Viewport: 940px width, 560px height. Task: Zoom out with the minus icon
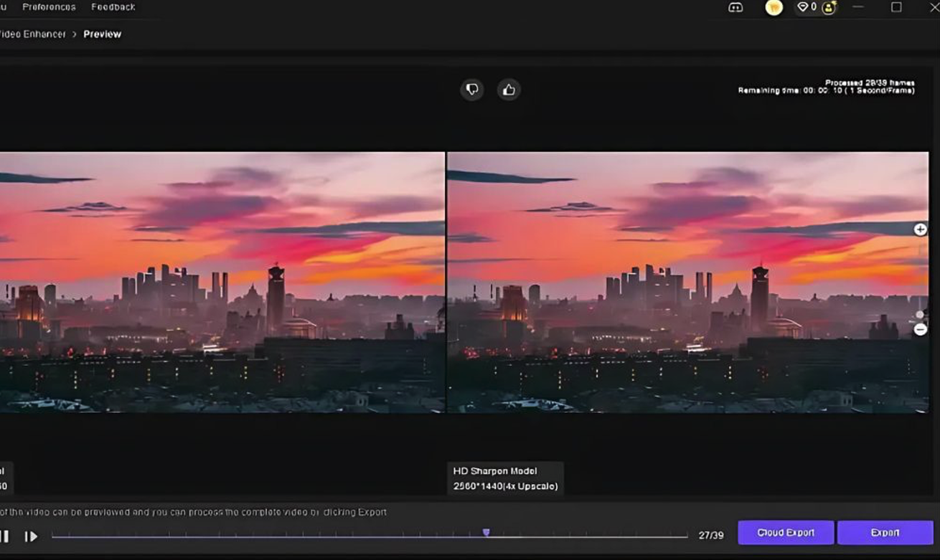coord(920,330)
